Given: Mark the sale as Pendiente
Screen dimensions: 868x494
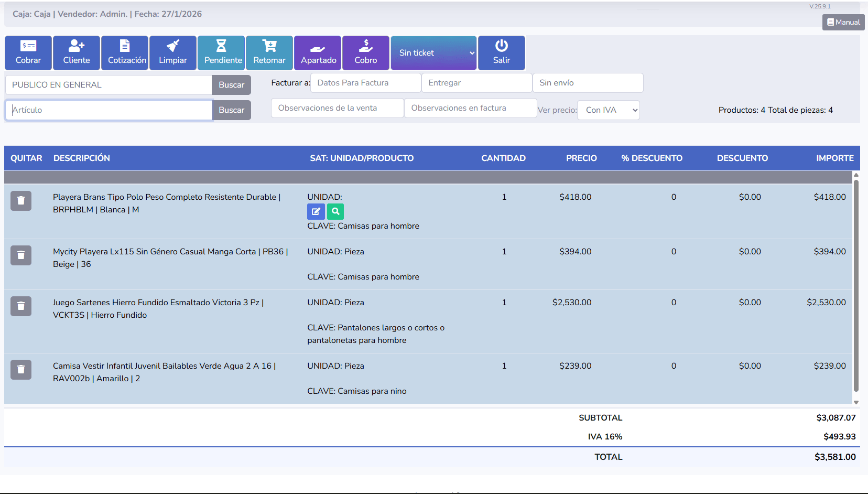Looking at the screenshot, I should point(221,52).
